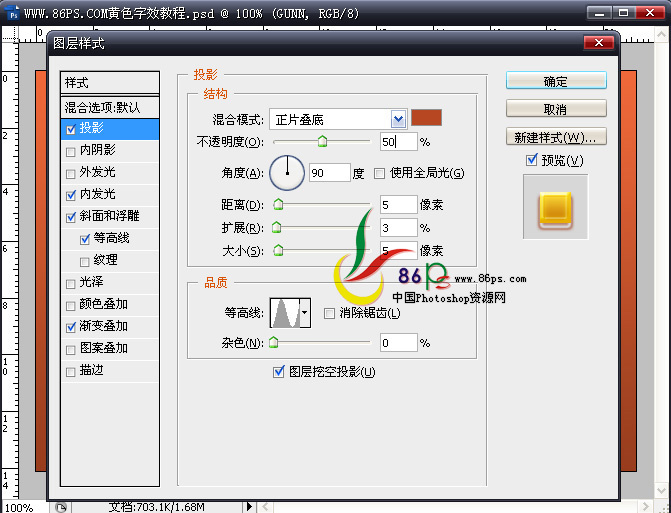671x513 pixels.
Task: Click the Photoshop icon in title bar
Action: 14,13
